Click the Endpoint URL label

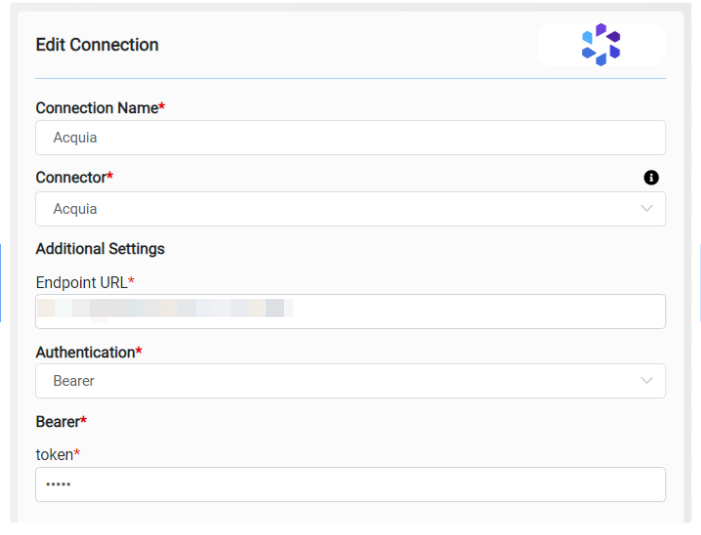coord(84,282)
